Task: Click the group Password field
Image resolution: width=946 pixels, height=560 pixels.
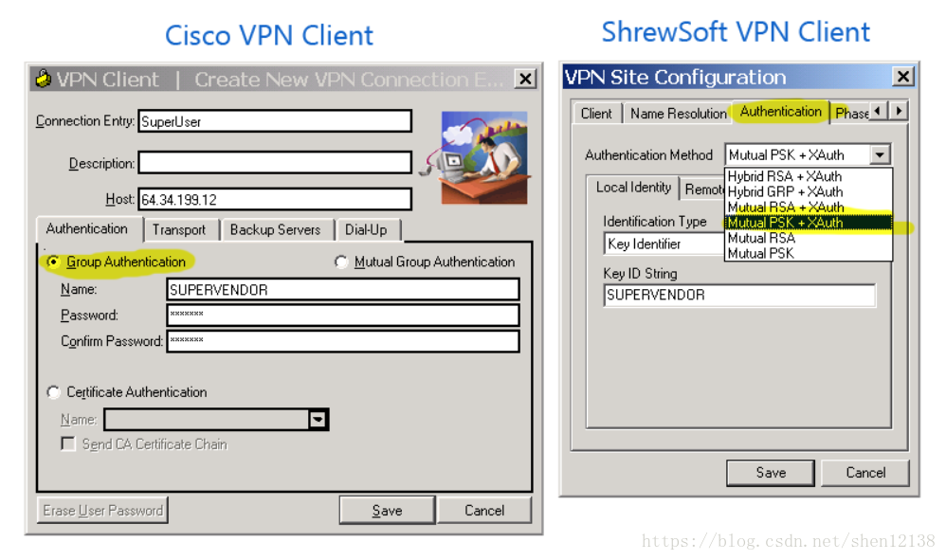Action: coord(343,316)
